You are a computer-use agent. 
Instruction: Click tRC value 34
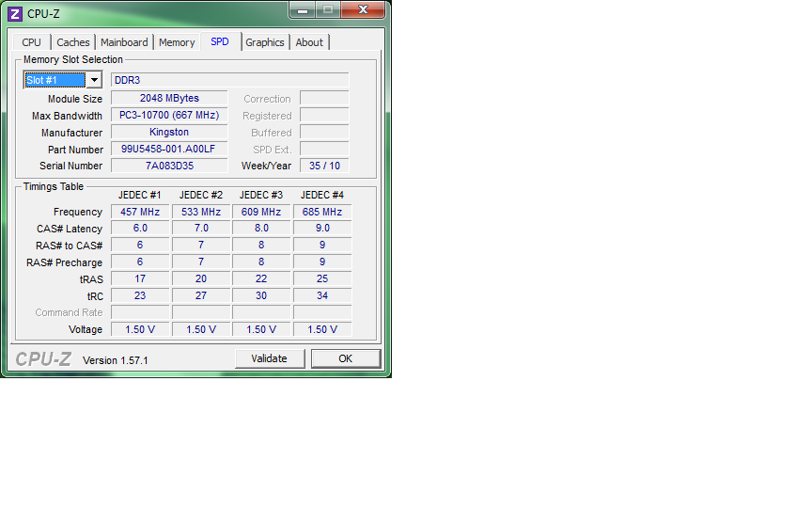(322, 296)
